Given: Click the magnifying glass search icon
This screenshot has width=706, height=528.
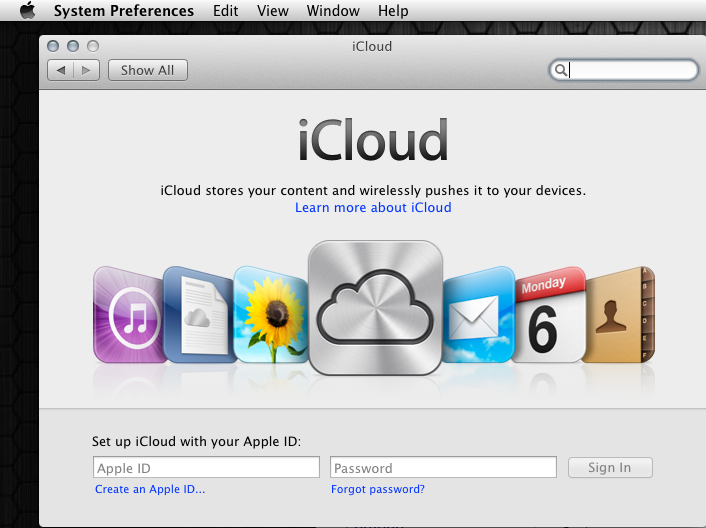Looking at the screenshot, I should point(561,70).
